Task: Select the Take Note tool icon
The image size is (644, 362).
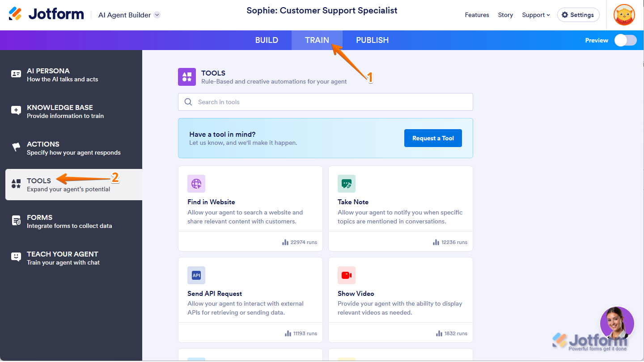Action: pyautogui.click(x=347, y=184)
